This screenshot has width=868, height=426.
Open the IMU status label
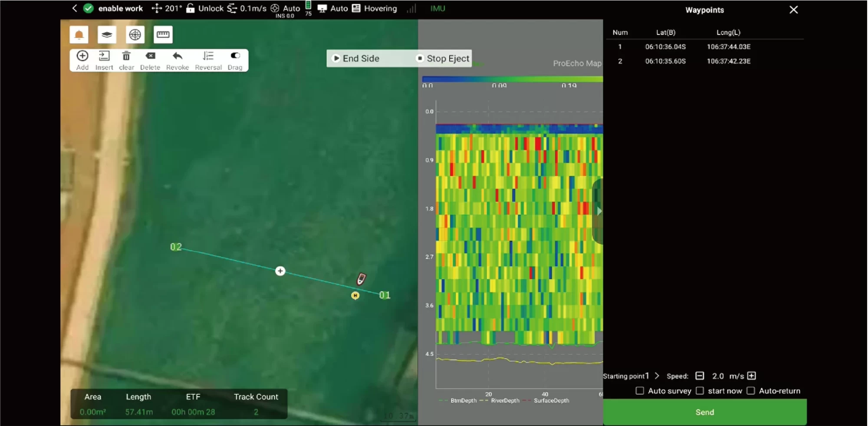click(437, 8)
